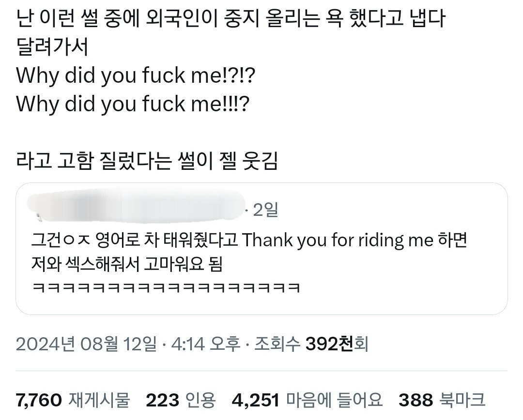Click the "라고 고함 질렀다는 썰이 젤 웃김" line

147,160
